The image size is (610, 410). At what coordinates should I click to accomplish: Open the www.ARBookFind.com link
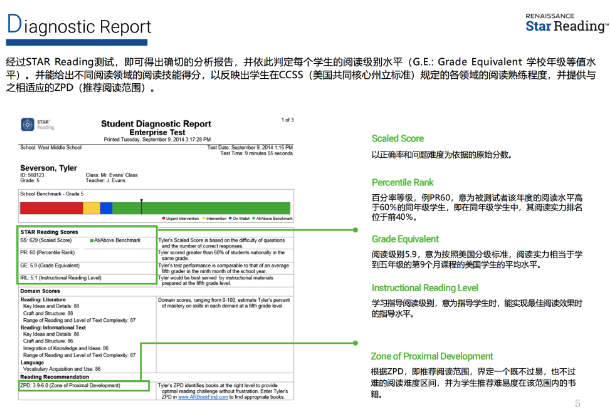[x=203, y=397]
